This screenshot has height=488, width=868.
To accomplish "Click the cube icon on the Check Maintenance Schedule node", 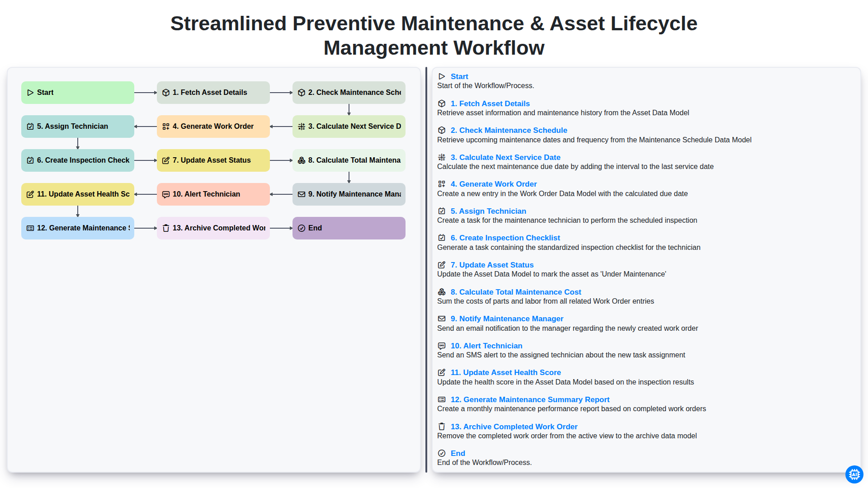I will point(302,93).
